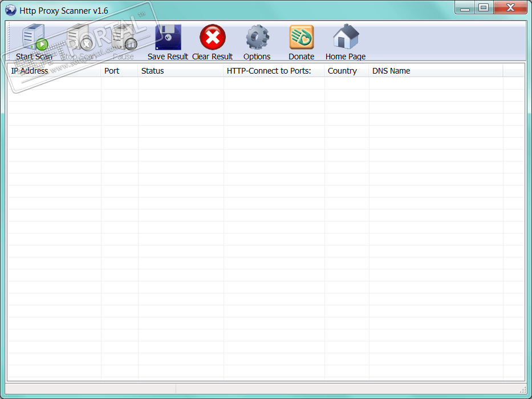Minimize the Http Proxy Scanner window

pos(465,7)
